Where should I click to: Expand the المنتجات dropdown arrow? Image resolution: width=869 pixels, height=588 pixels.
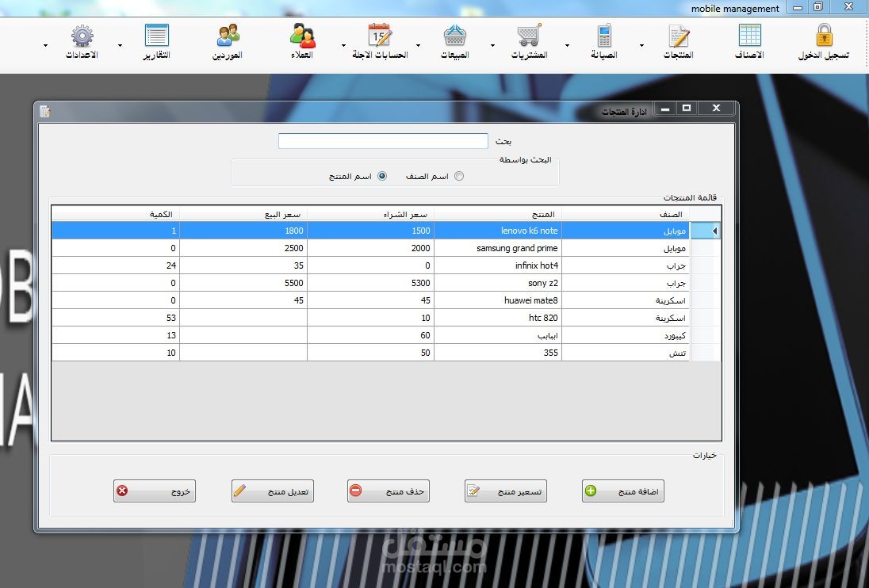(x=641, y=45)
